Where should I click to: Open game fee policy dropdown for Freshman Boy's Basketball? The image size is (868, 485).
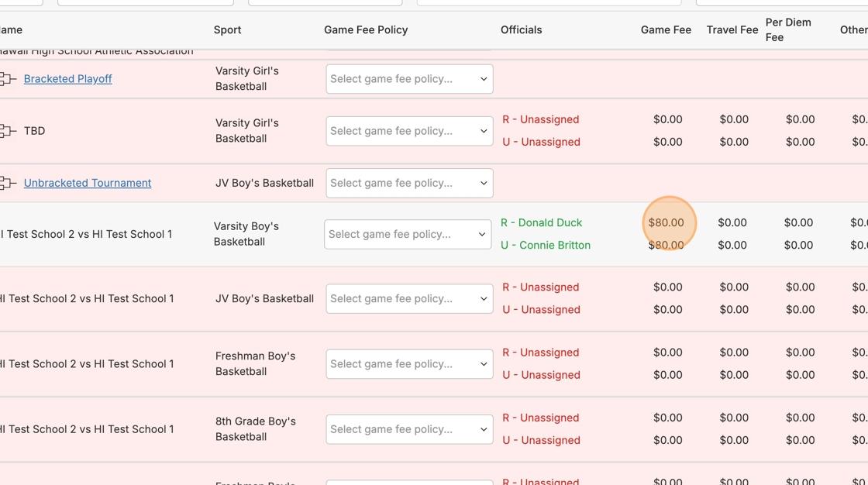pos(409,364)
